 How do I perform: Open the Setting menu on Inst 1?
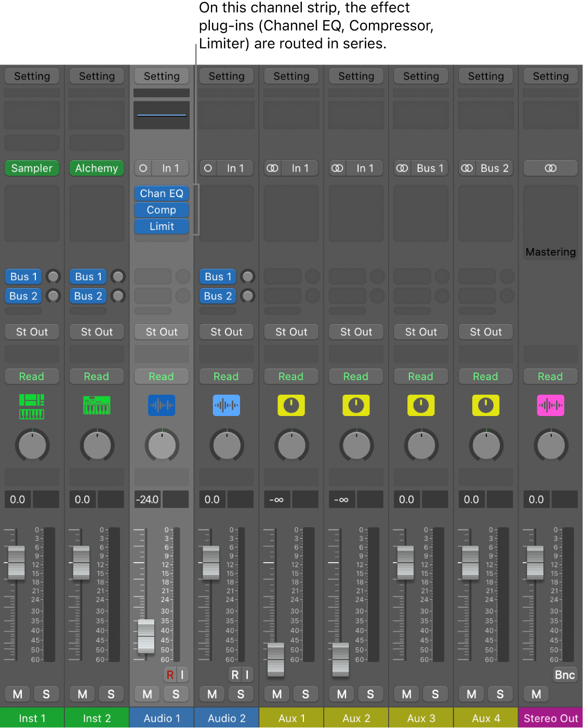coord(32,76)
